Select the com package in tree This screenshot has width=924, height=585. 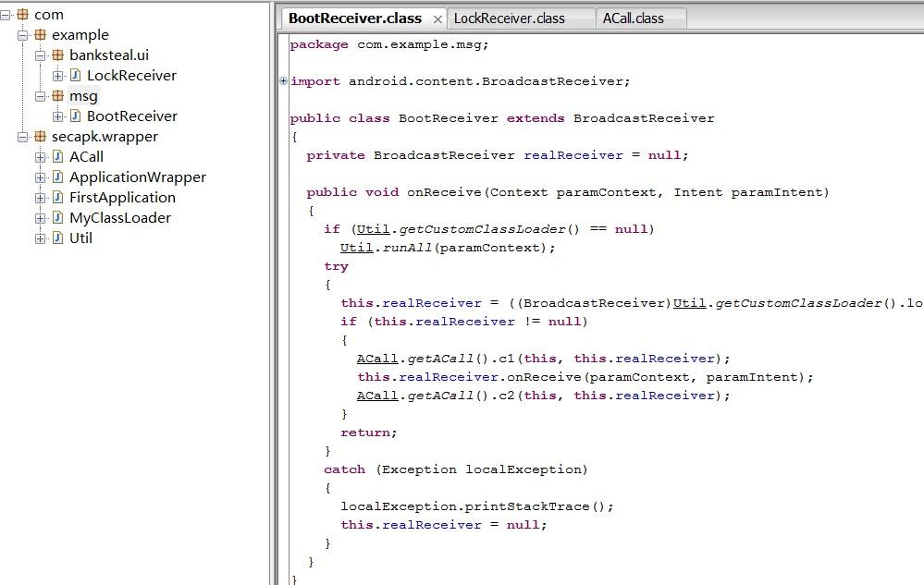tap(49, 15)
